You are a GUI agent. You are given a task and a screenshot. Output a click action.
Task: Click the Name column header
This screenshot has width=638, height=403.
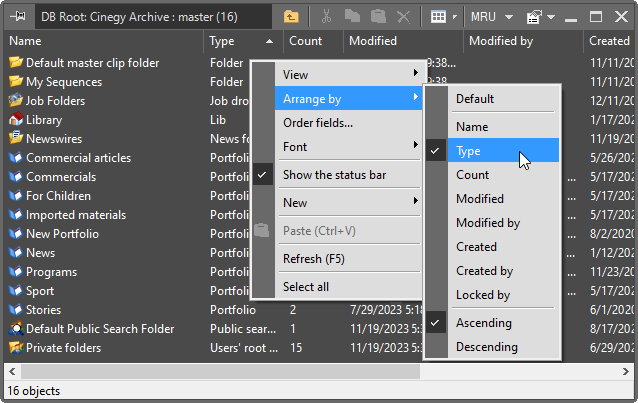point(100,41)
